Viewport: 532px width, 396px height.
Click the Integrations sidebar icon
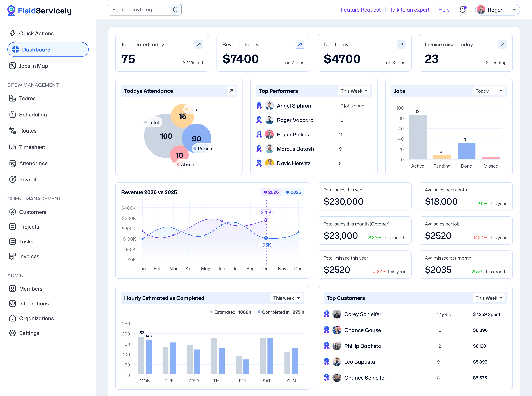pos(12,303)
